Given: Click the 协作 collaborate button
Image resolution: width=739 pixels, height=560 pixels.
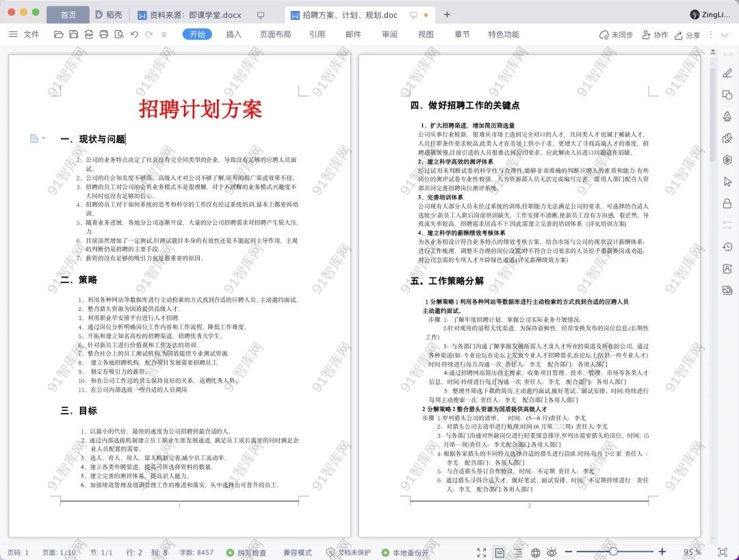Looking at the screenshot, I should tap(654, 35).
